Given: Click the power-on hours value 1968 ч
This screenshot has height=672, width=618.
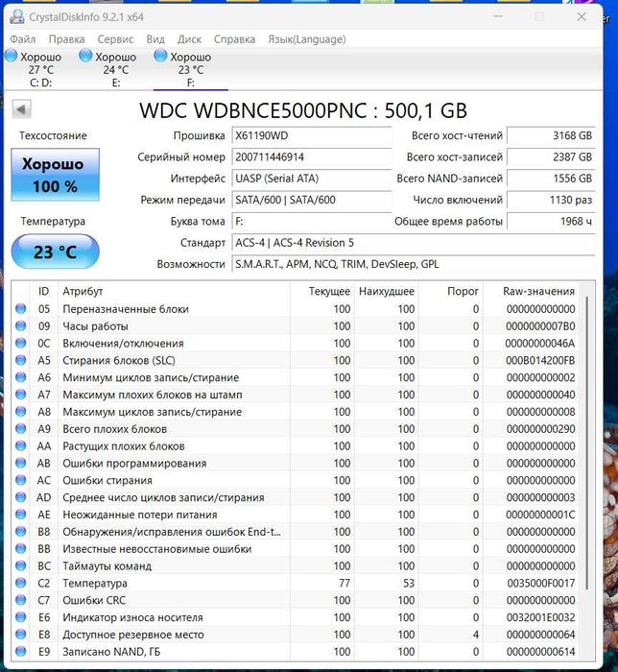Looking at the screenshot, I should coord(551,222).
